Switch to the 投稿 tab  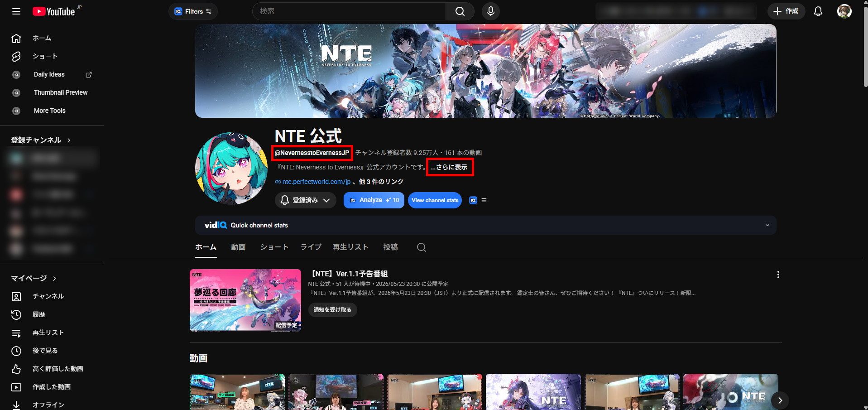390,247
